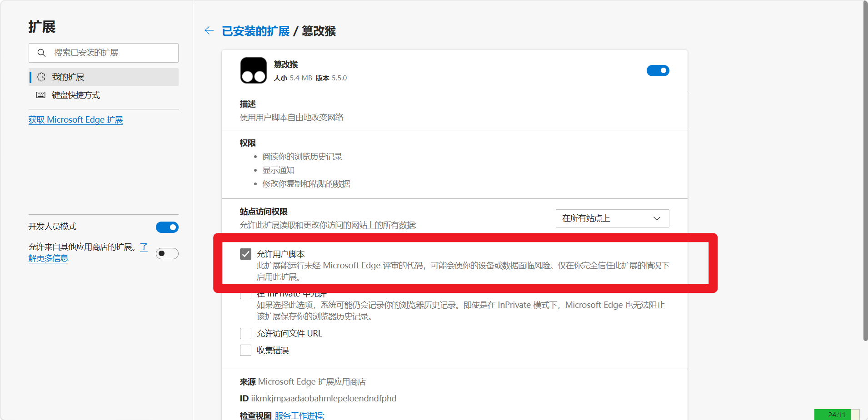Image resolution: width=868 pixels, height=420 pixels.
Task: Click the 修改你复制和粘贴的数据 permission text
Action: pyautogui.click(x=306, y=184)
